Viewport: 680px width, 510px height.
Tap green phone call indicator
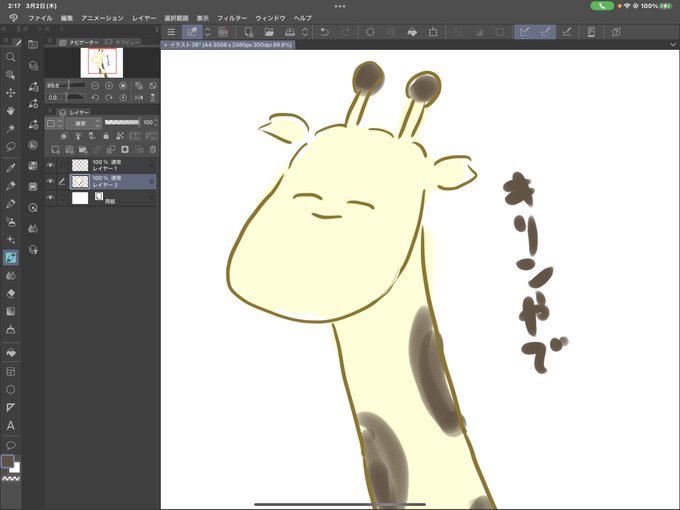tap(602, 6)
